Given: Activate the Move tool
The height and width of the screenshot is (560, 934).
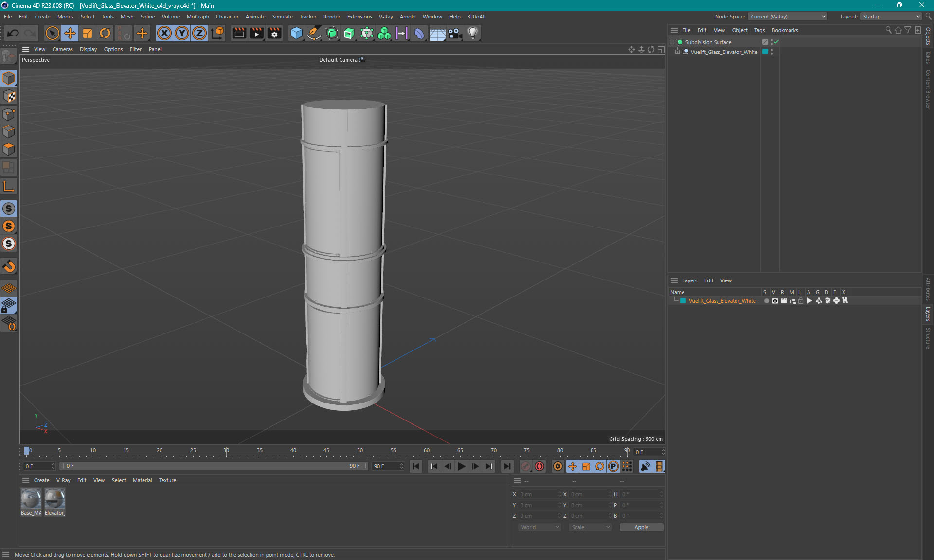Looking at the screenshot, I should click(70, 33).
